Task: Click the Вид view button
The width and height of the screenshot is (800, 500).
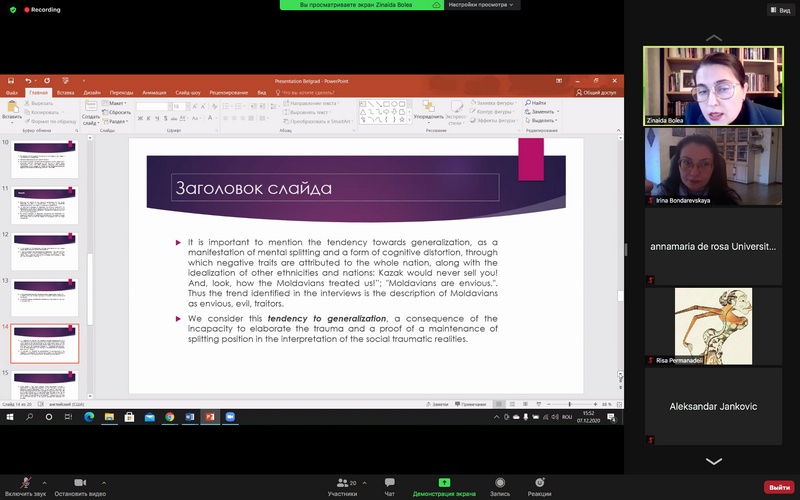Action: click(x=778, y=10)
